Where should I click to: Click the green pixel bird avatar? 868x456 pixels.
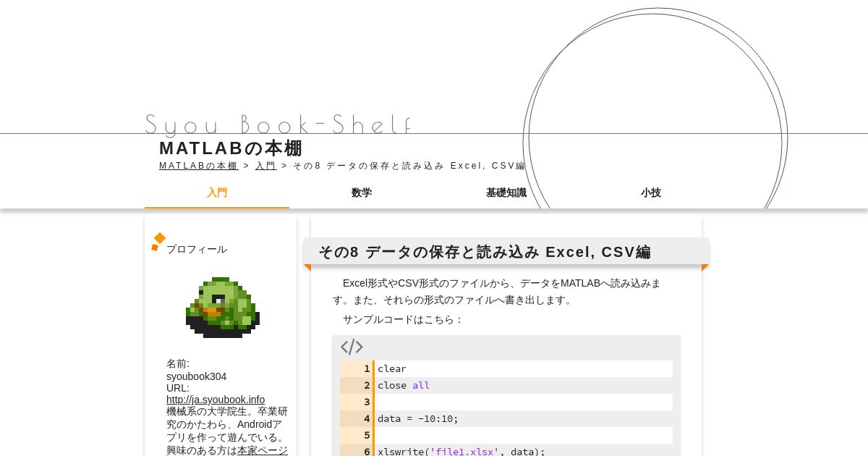click(222, 307)
